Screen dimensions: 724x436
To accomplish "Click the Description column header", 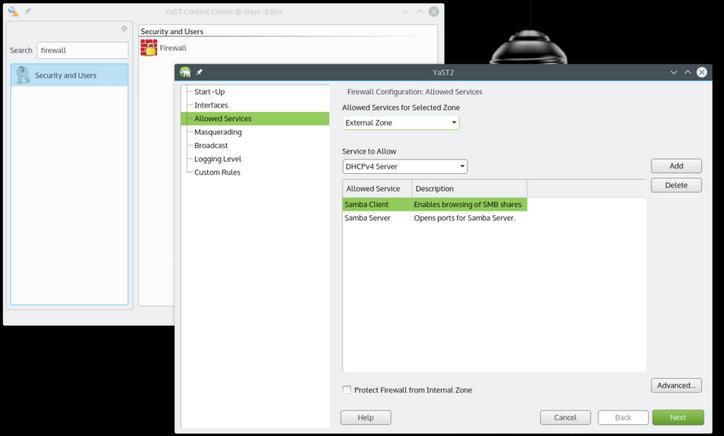I will tap(469, 188).
